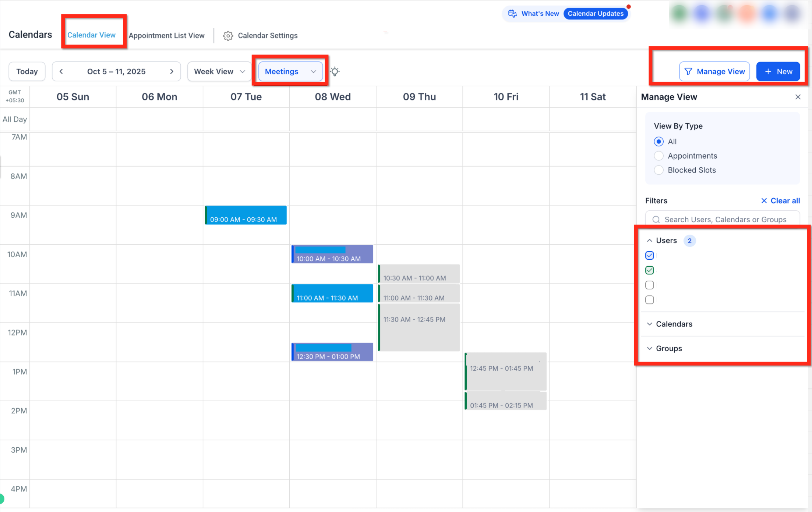Go to previous week arrow

(x=61, y=71)
